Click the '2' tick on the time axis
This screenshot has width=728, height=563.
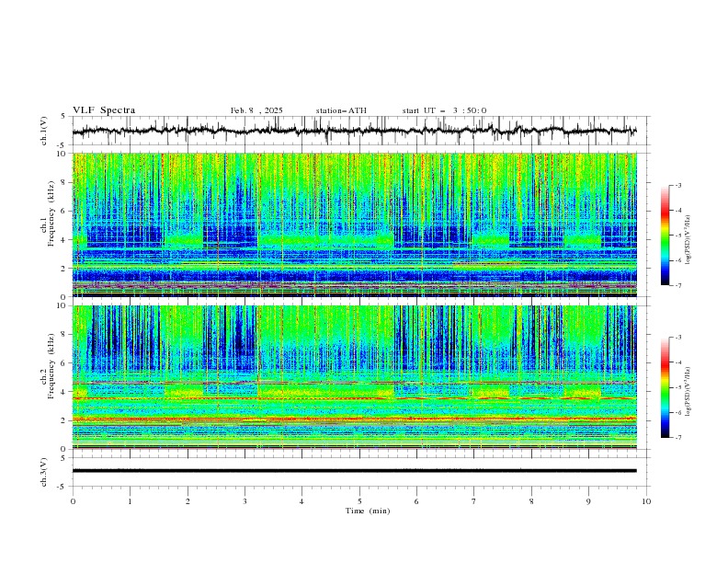coord(188,501)
